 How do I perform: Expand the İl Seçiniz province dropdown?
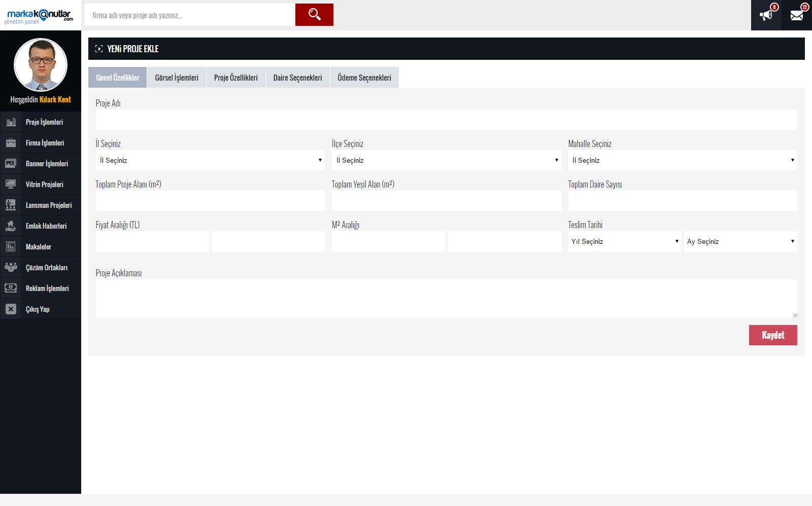[x=210, y=160]
